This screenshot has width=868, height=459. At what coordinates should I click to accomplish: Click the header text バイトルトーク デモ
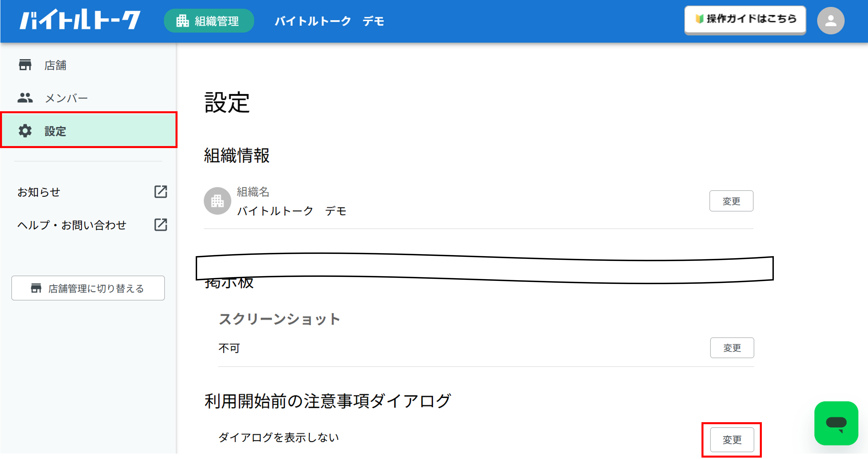tap(329, 21)
